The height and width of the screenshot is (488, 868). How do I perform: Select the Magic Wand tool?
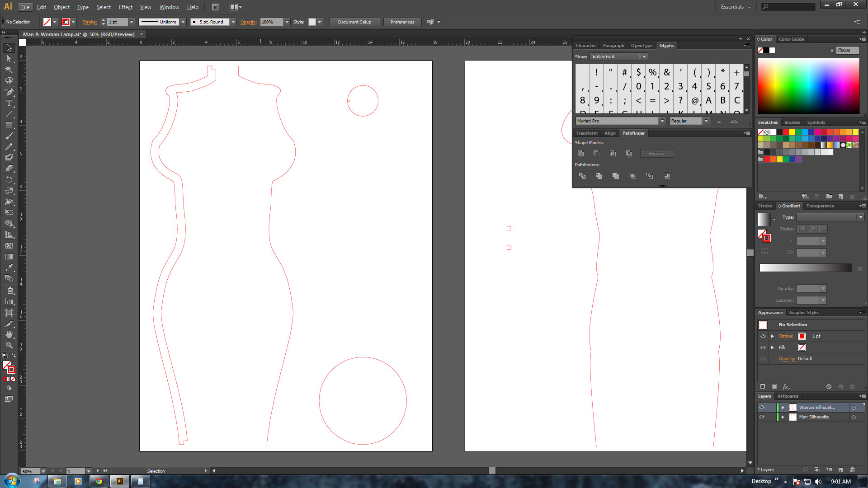point(9,70)
